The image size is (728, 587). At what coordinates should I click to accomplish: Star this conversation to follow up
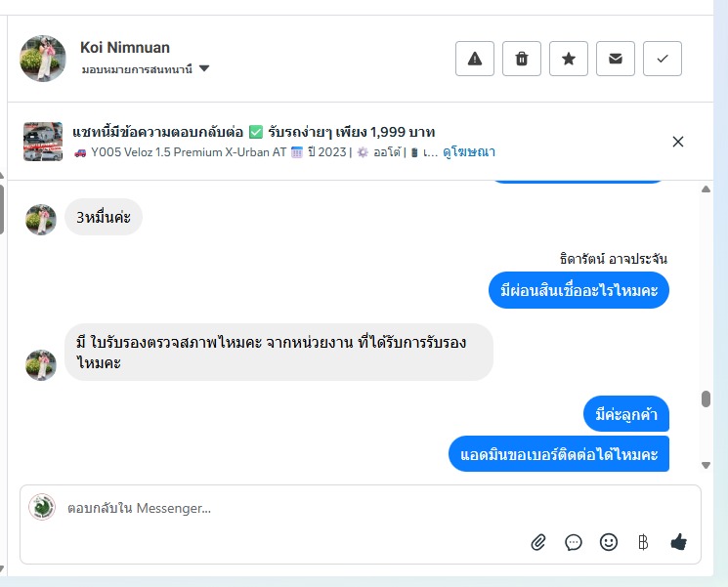[569, 59]
